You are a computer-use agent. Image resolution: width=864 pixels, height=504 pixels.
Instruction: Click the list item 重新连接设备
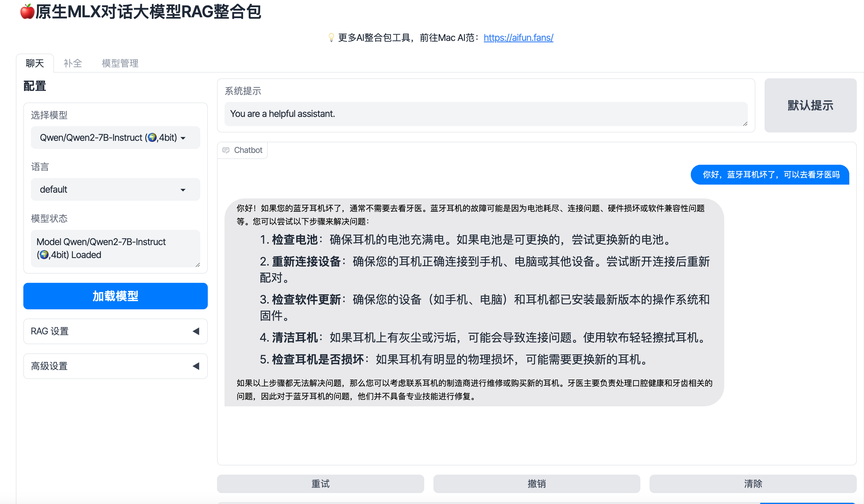click(484, 269)
